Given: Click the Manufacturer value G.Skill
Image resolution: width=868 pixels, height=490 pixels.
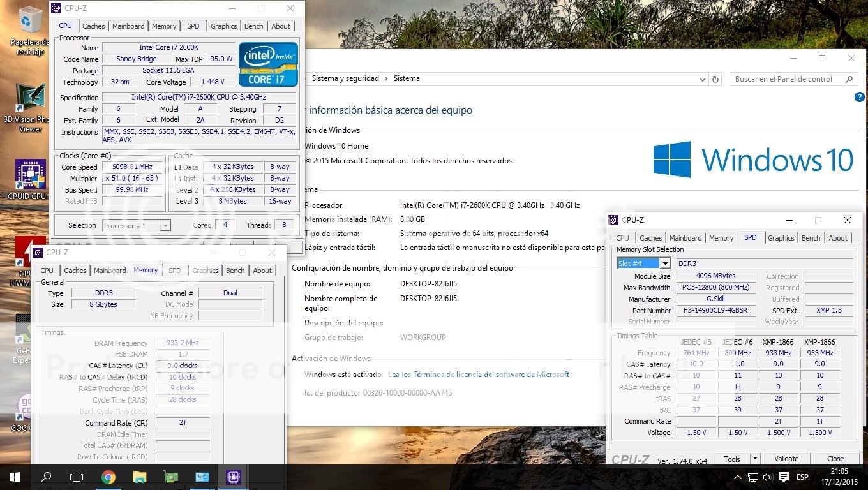Looking at the screenshot, I should click(716, 299).
